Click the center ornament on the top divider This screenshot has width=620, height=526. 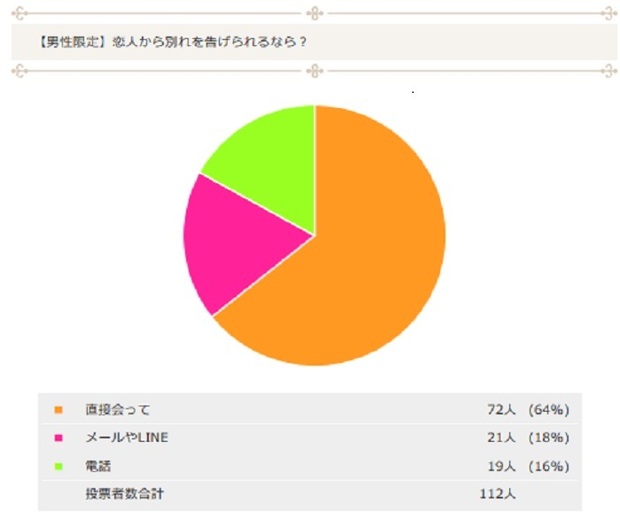(314, 14)
